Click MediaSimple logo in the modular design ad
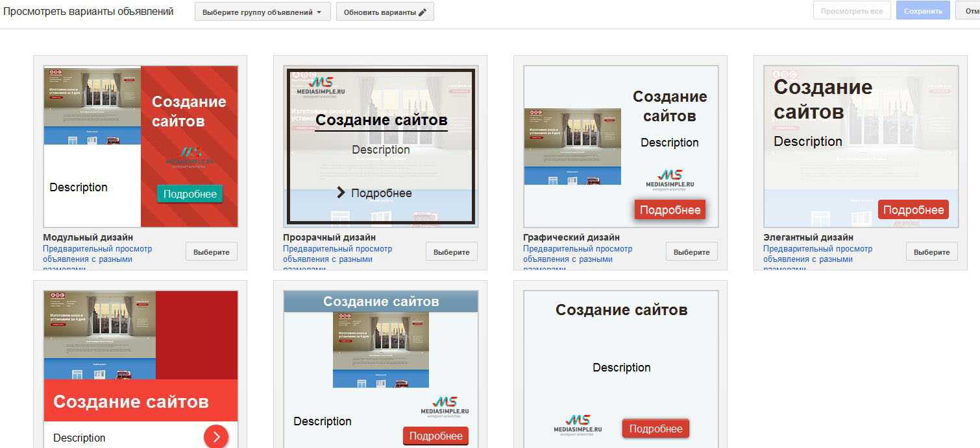 click(190, 156)
